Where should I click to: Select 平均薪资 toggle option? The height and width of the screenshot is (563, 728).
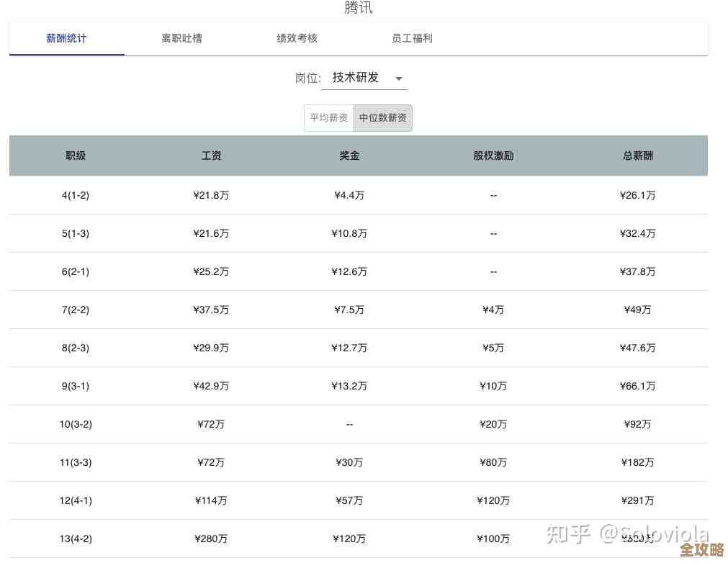tap(329, 117)
